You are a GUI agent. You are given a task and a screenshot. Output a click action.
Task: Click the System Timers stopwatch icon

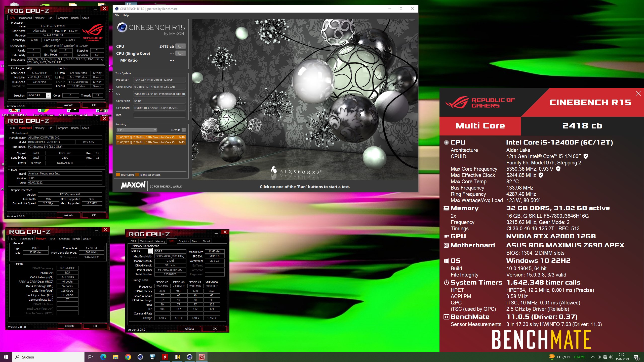446,283
